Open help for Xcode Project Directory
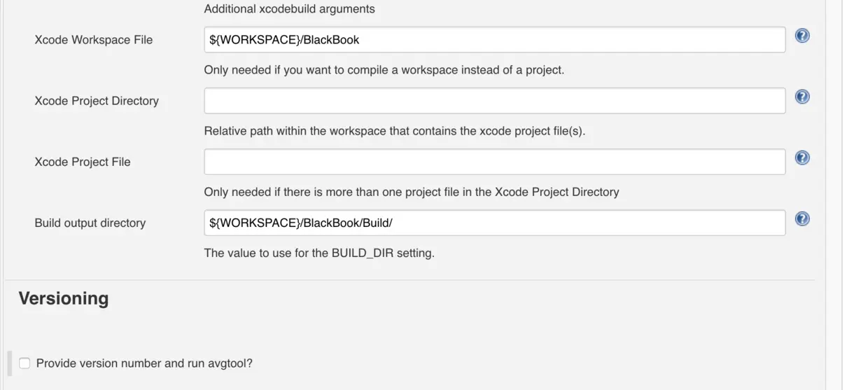The width and height of the screenshot is (868, 390). (x=802, y=97)
